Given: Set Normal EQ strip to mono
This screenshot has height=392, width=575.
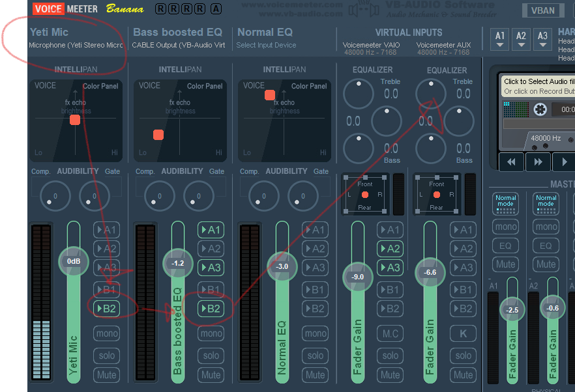Looking at the screenshot, I should point(315,333).
